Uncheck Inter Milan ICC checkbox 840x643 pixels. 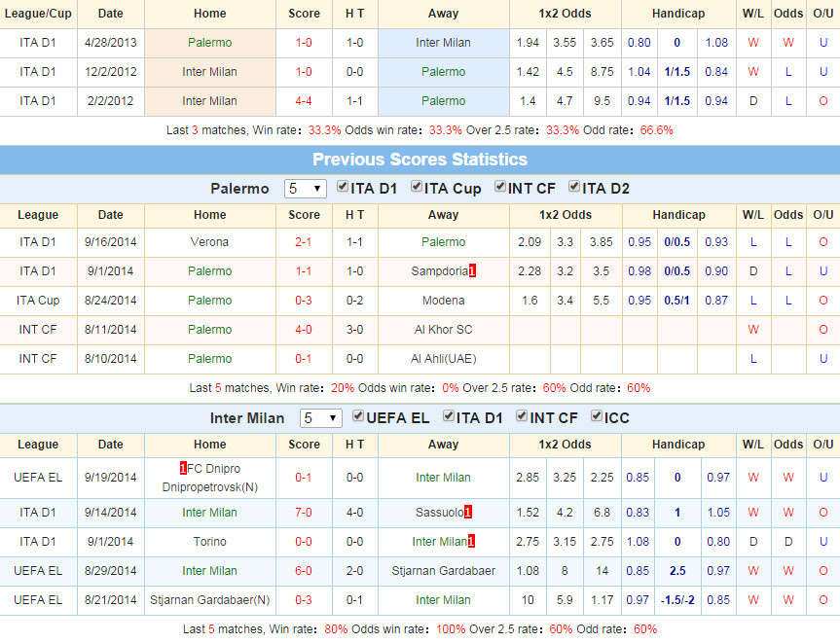pos(597,416)
